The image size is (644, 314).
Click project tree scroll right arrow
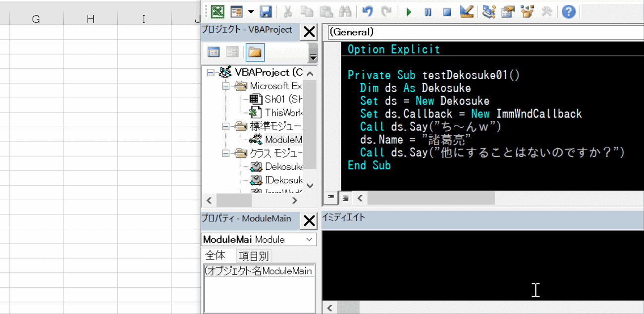pyautogui.click(x=295, y=200)
